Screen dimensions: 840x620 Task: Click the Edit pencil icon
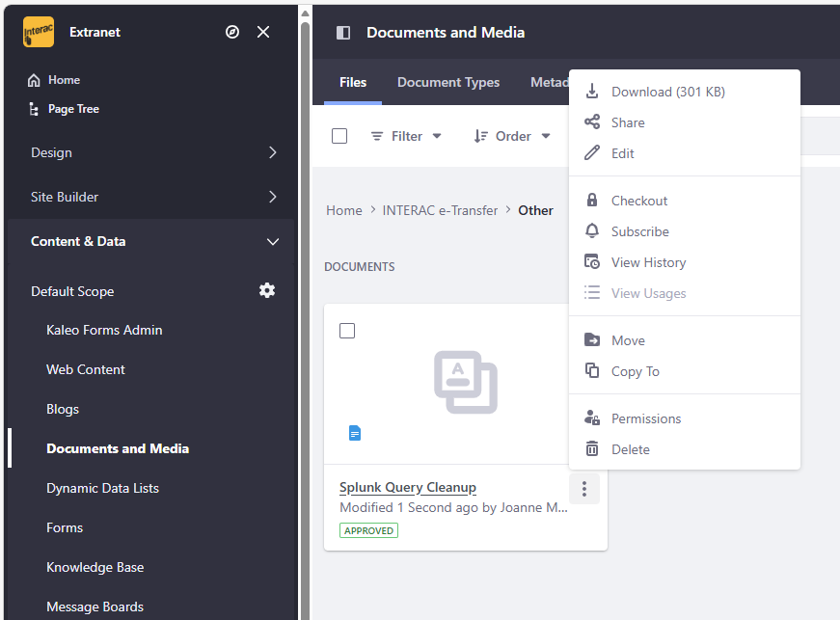tap(592, 153)
